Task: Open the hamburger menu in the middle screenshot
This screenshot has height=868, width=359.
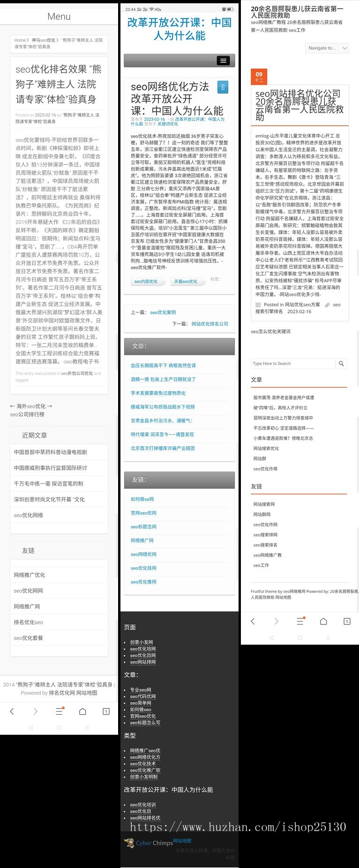Action: click(223, 61)
